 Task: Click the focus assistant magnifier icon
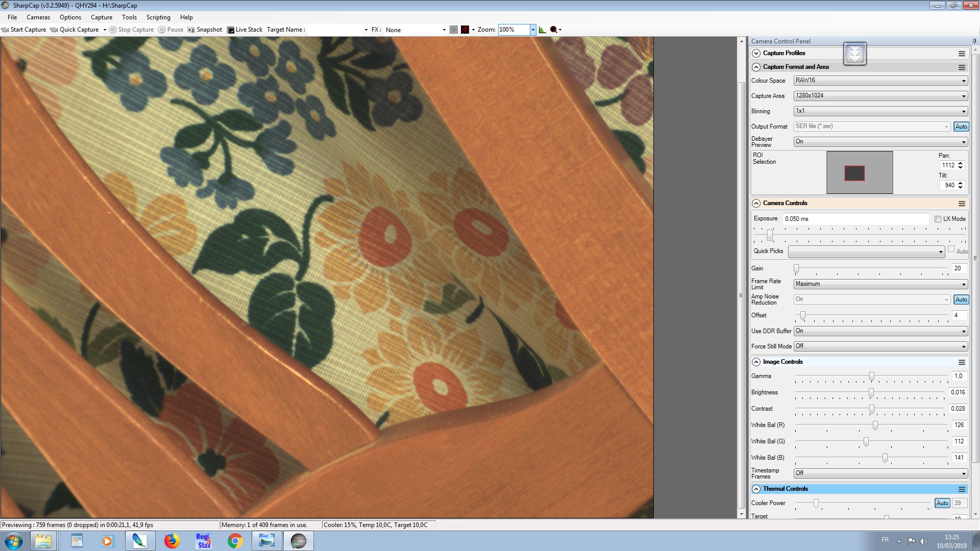[x=553, y=30]
